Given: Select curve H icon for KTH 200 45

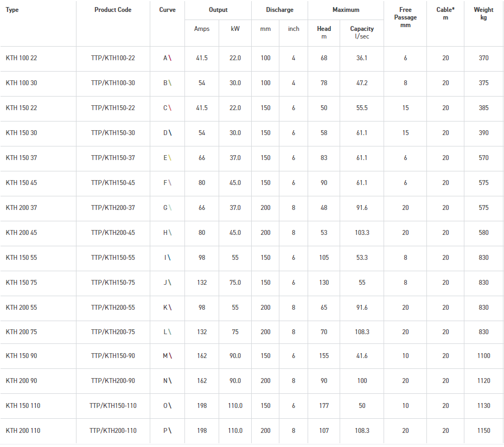Looking at the screenshot, I should (x=170, y=233).
